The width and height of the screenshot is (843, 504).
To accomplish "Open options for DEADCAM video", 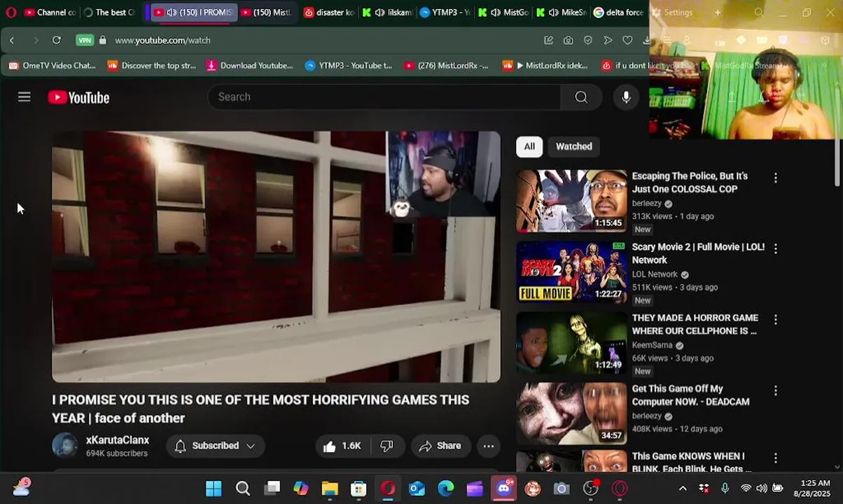I will 775,390.
